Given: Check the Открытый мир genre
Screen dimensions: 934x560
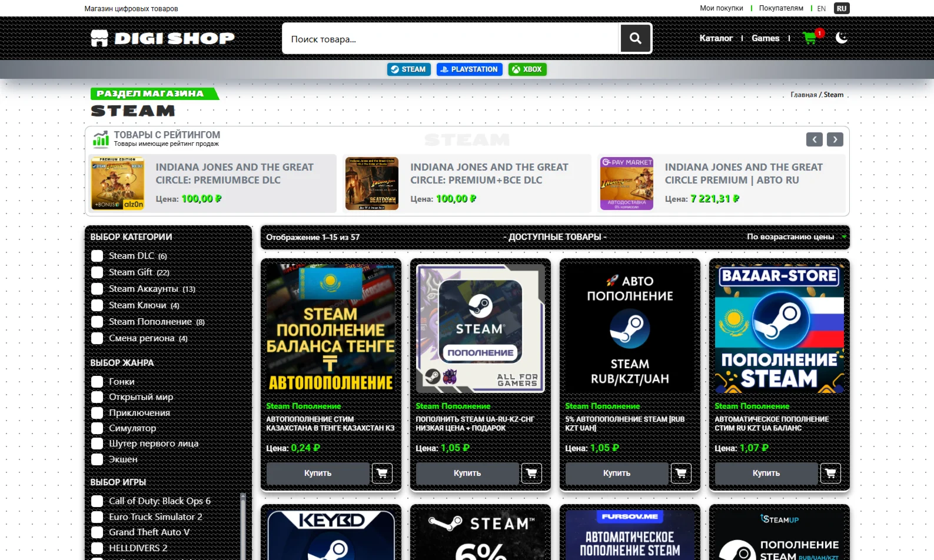Looking at the screenshot, I should tap(97, 397).
